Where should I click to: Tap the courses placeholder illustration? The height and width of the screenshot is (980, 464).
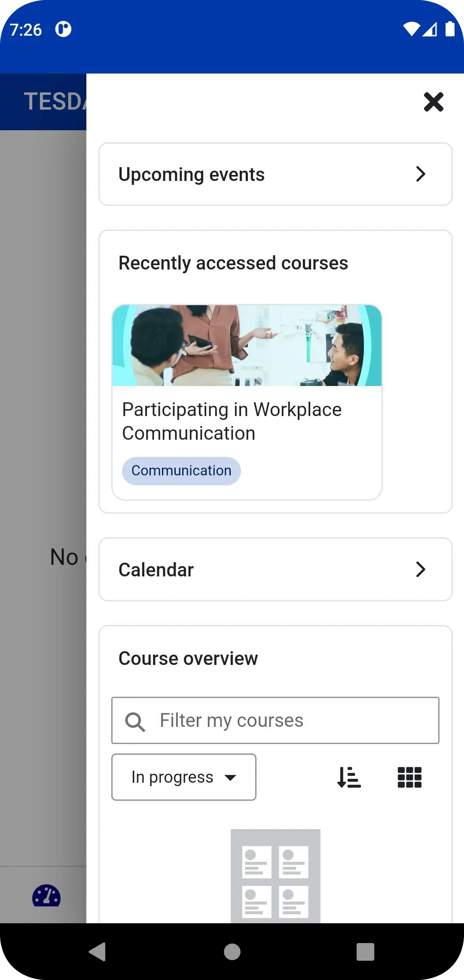point(275,876)
